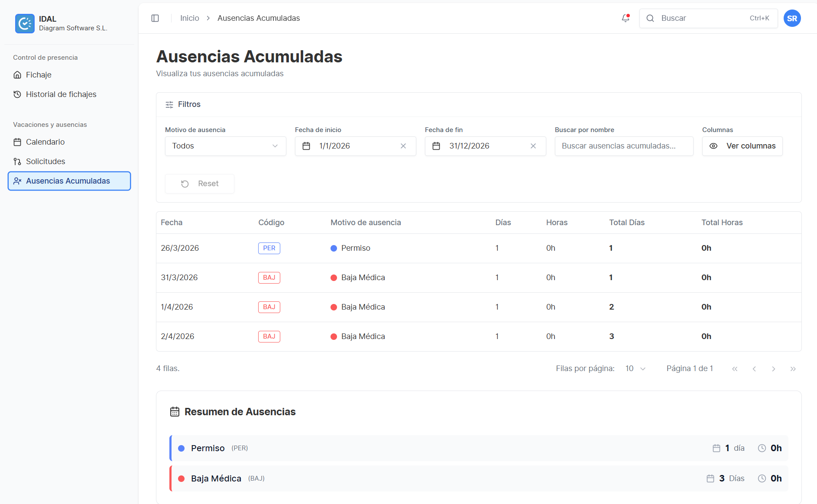Open the notifications bell

[625, 18]
